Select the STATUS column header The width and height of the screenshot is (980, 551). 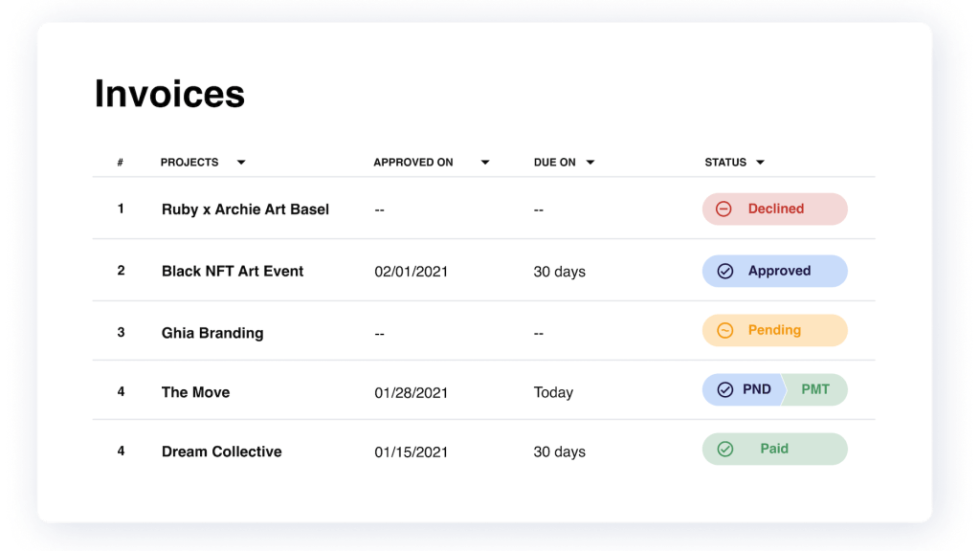[x=725, y=163]
